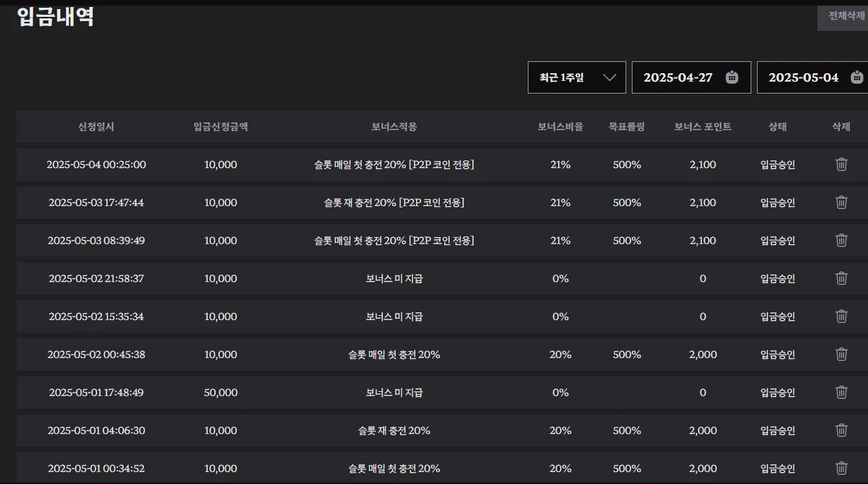The width and height of the screenshot is (868, 484).
Task: Delete the 2025-05-01 04:06:30 record
Action: [x=841, y=431]
